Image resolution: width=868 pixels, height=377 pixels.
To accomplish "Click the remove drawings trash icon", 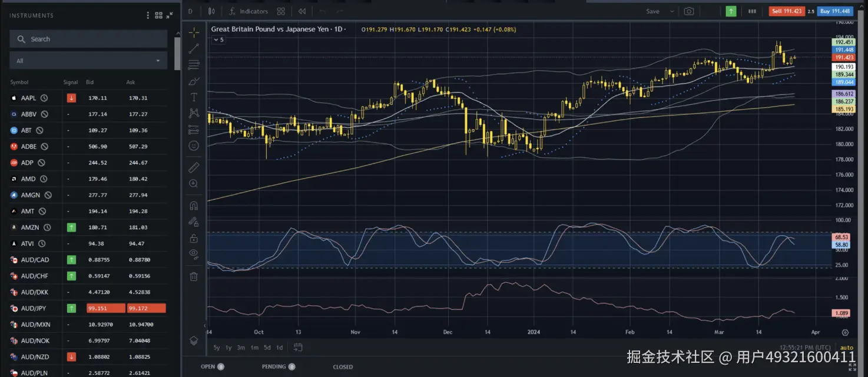I will 194,276.
